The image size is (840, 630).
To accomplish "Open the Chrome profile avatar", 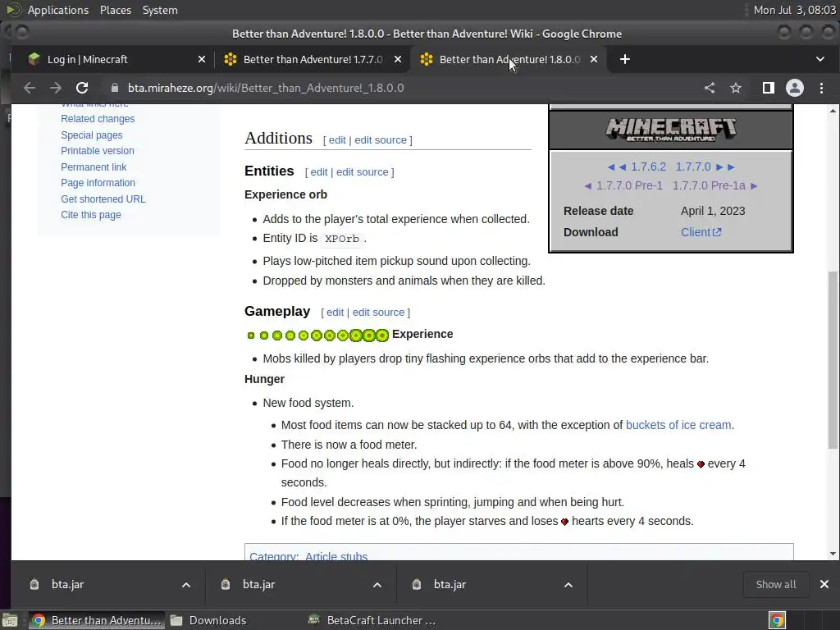I will click(794, 88).
